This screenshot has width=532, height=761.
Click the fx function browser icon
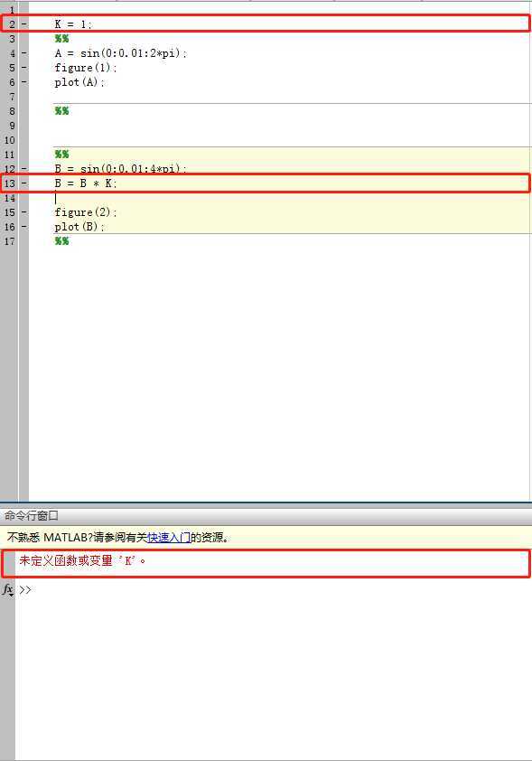[x=8, y=589]
